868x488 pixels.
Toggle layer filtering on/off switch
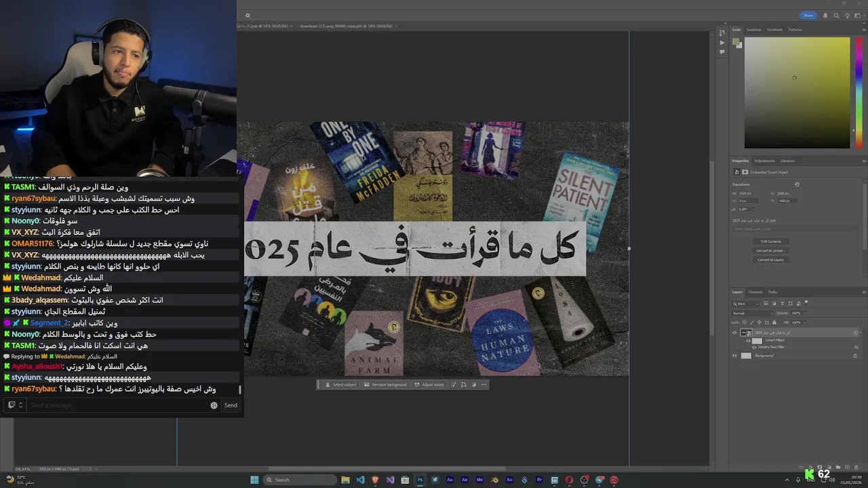point(806,302)
